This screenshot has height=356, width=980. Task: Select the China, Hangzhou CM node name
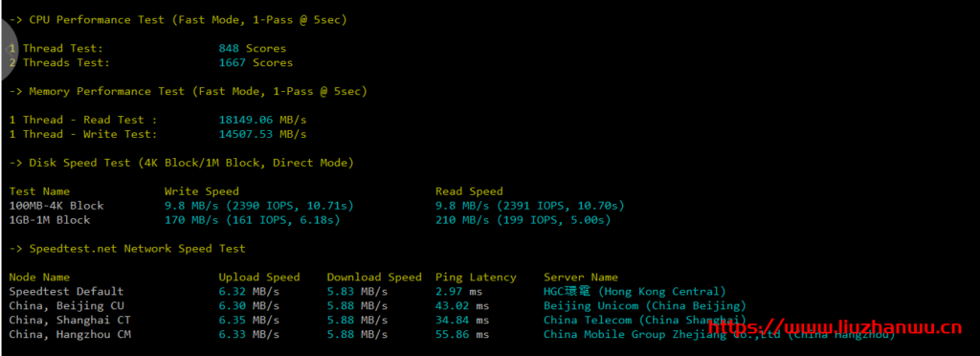click(70, 334)
